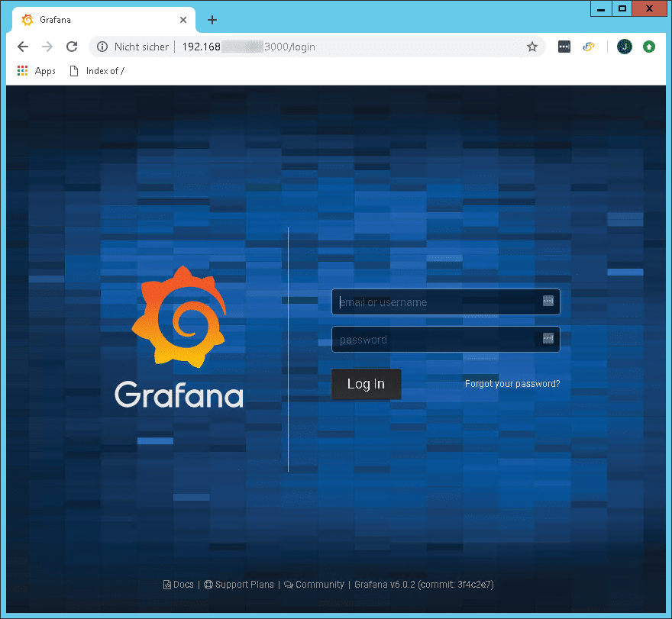672x619 pixels.
Task: Open the Docs footer link
Action: click(179, 585)
